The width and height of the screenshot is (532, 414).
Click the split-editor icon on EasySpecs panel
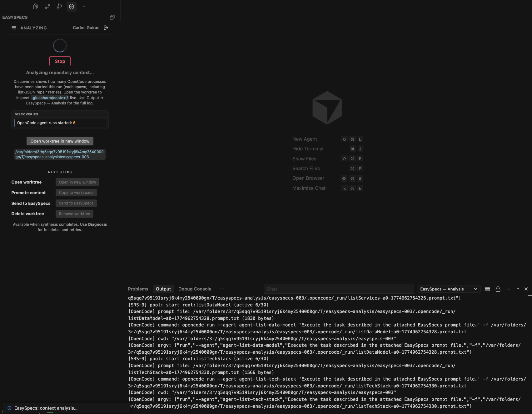(x=112, y=17)
